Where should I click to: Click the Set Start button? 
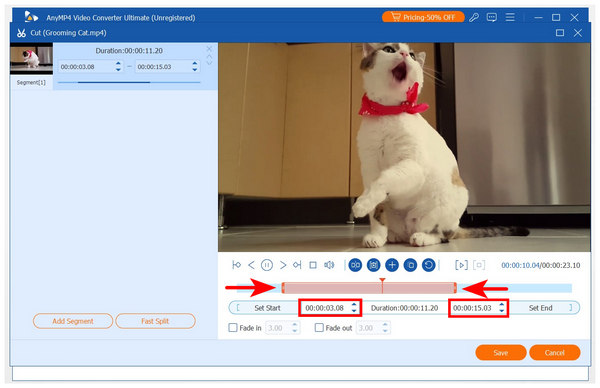coord(267,308)
